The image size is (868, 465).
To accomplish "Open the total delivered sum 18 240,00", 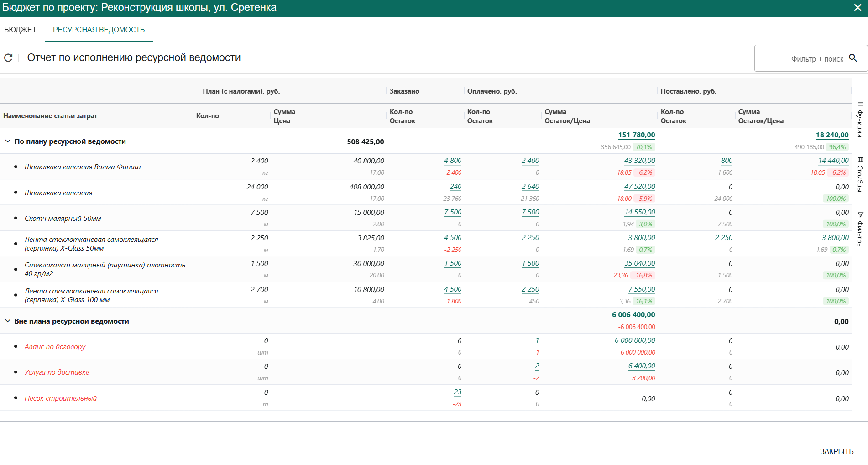I will pos(831,135).
